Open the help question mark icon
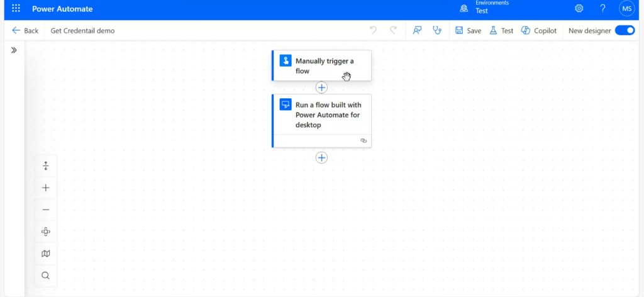The width and height of the screenshot is (644, 297). point(603,8)
